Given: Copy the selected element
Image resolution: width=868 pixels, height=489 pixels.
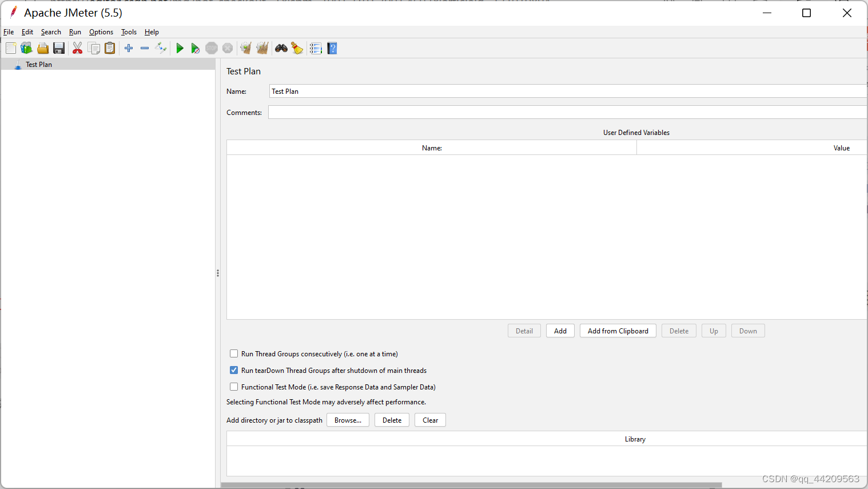Looking at the screenshot, I should [x=94, y=49].
